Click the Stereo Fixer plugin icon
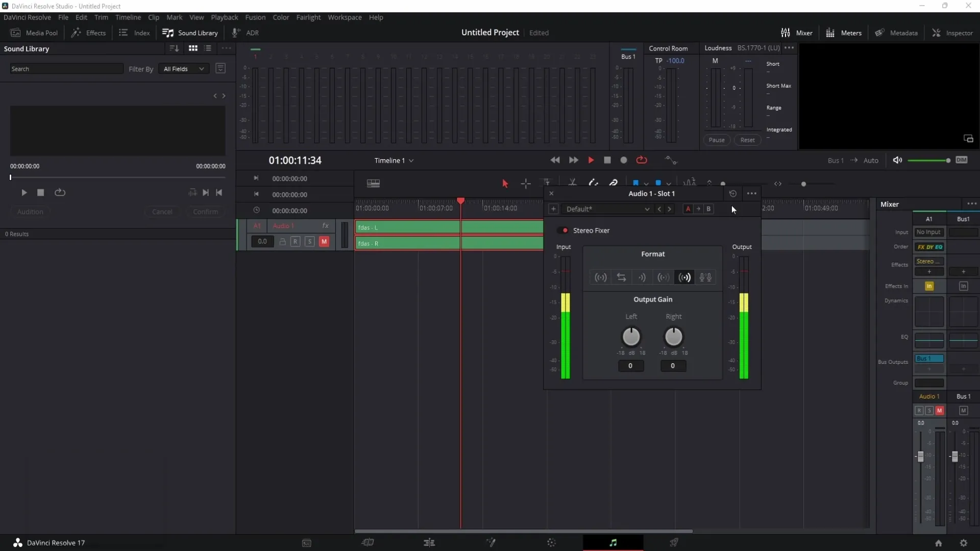980x551 pixels. 564,230
